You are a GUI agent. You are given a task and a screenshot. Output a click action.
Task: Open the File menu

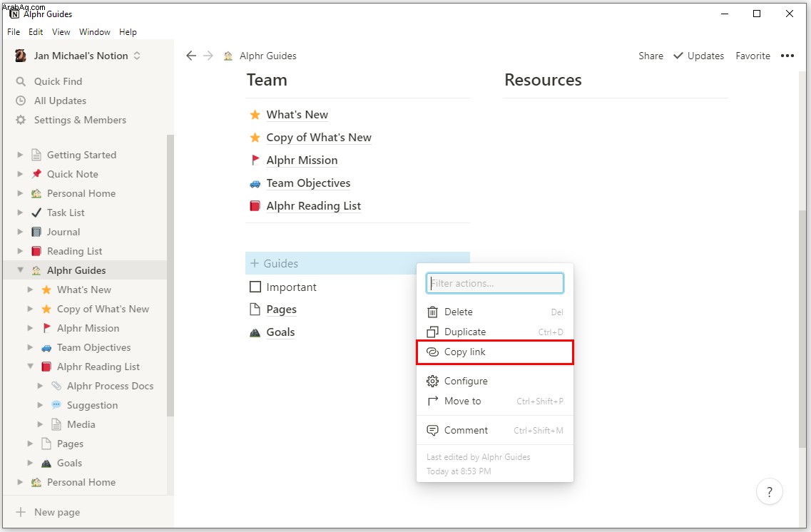(x=14, y=32)
